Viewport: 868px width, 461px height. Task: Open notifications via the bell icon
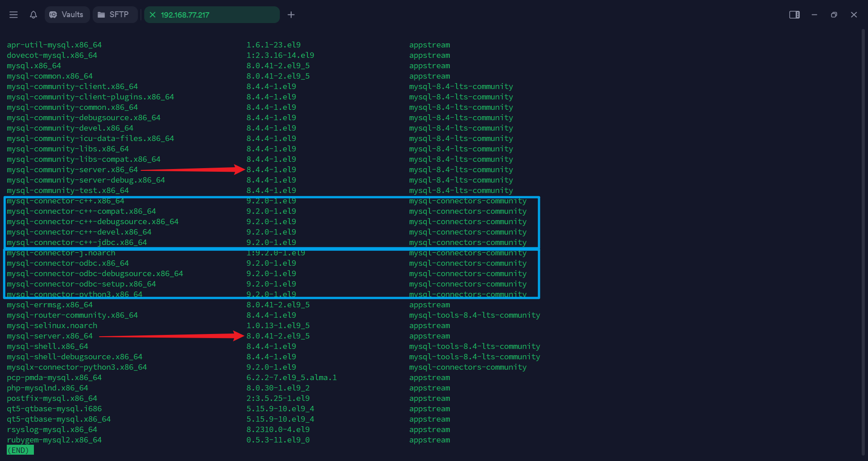(x=33, y=14)
